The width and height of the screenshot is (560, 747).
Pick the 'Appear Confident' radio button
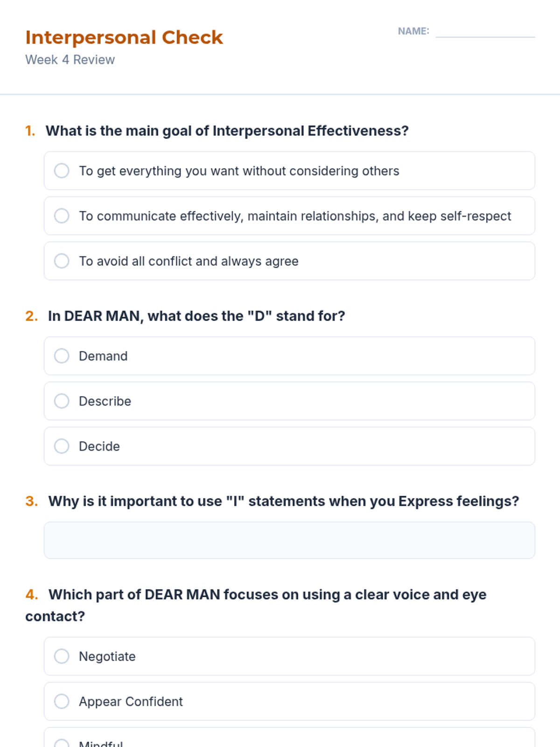click(62, 701)
